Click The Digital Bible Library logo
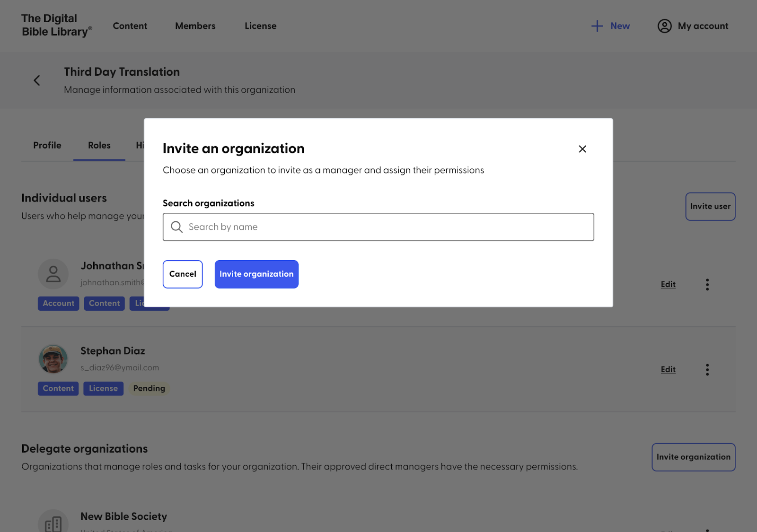757x532 pixels. tap(57, 25)
